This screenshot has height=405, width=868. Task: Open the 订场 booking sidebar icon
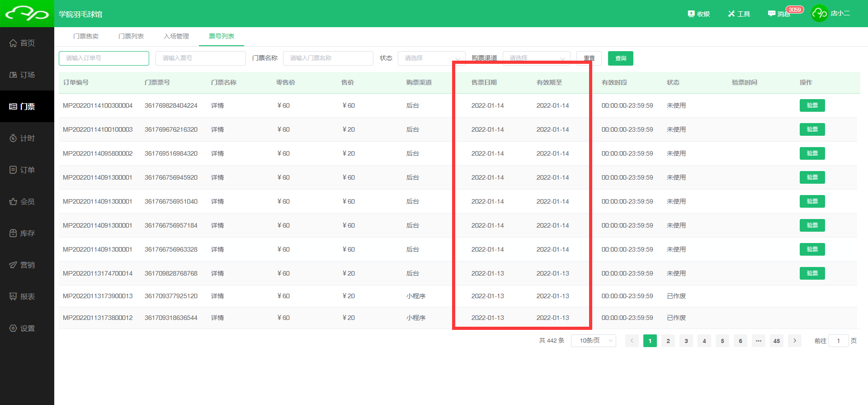[x=14, y=75]
